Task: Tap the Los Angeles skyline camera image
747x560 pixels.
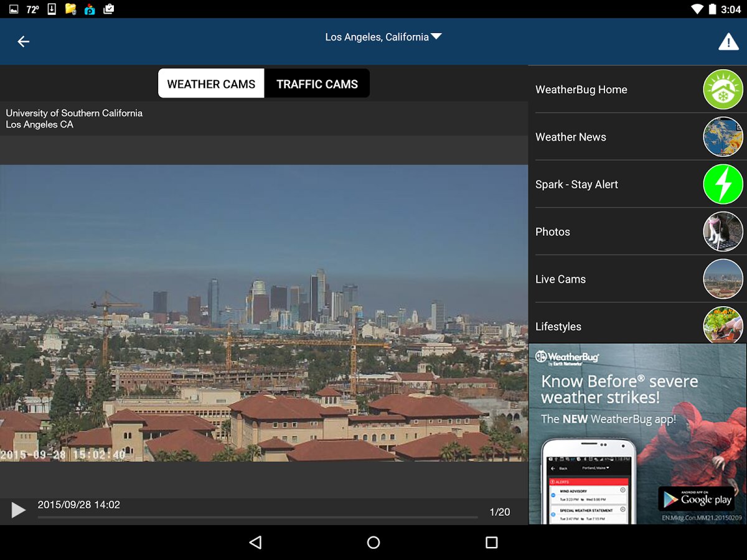Action: pyautogui.click(x=264, y=312)
